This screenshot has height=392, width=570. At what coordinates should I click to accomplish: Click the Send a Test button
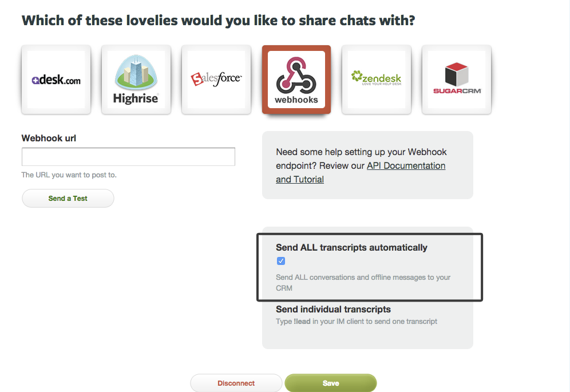tap(68, 198)
